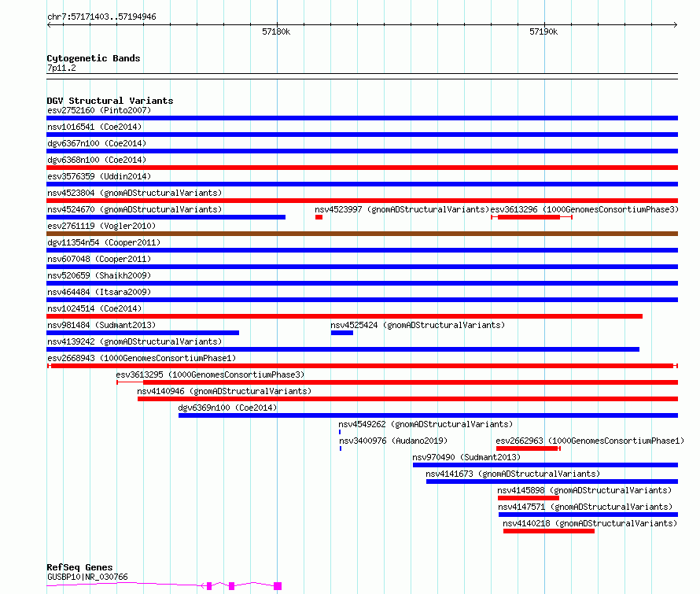Screen dimensions: 700x594
Task: Click esv2662963 (1000GenomesConsortiumPhase1) label
Action: 590,441
